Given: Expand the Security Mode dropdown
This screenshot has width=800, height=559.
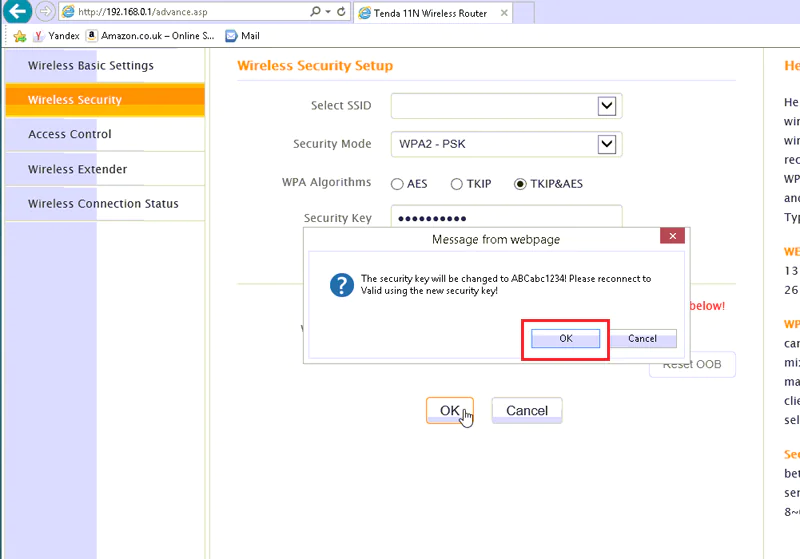Looking at the screenshot, I should pos(606,144).
